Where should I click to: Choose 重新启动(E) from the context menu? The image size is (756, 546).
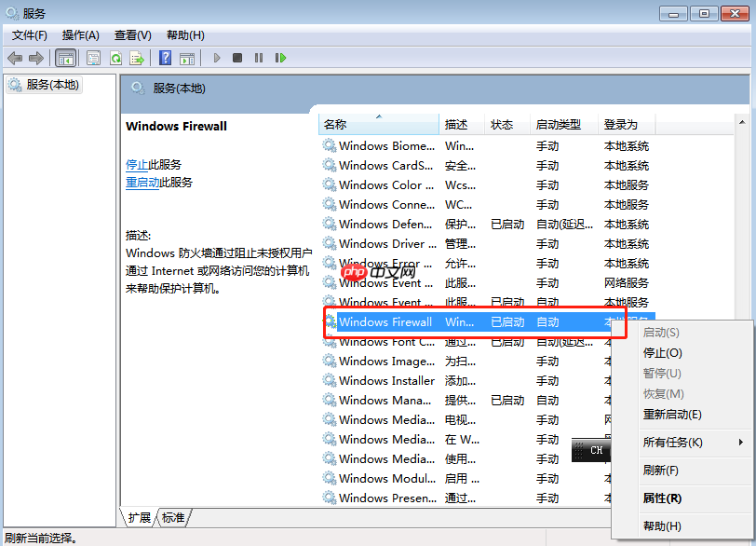click(x=671, y=414)
